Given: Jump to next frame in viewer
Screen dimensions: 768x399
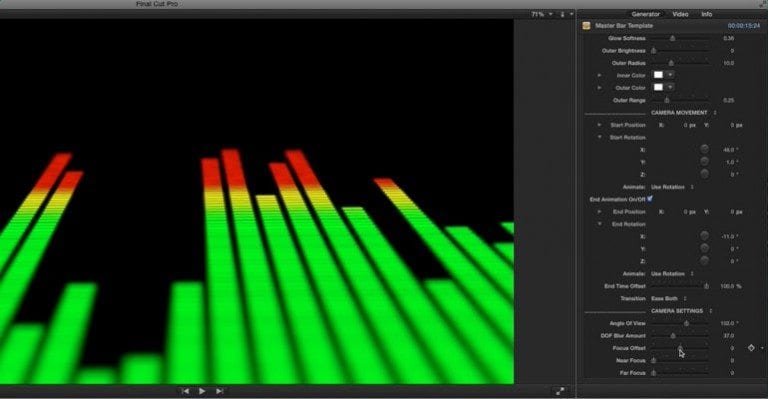Looking at the screenshot, I should (x=219, y=391).
